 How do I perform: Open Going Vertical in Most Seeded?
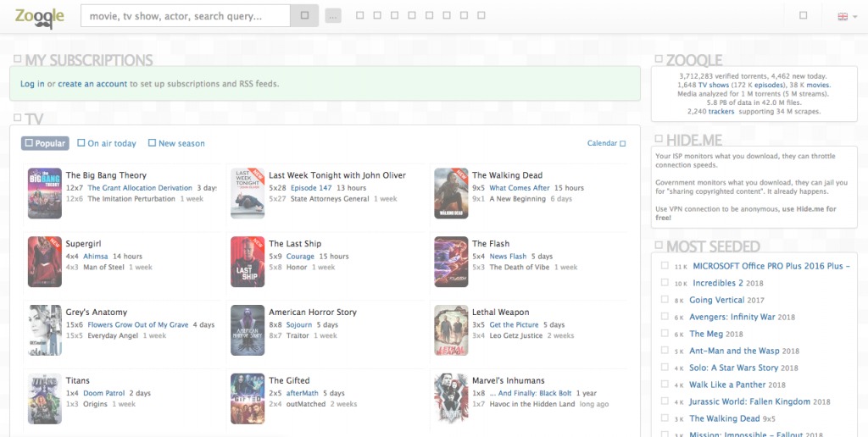click(716, 301)
